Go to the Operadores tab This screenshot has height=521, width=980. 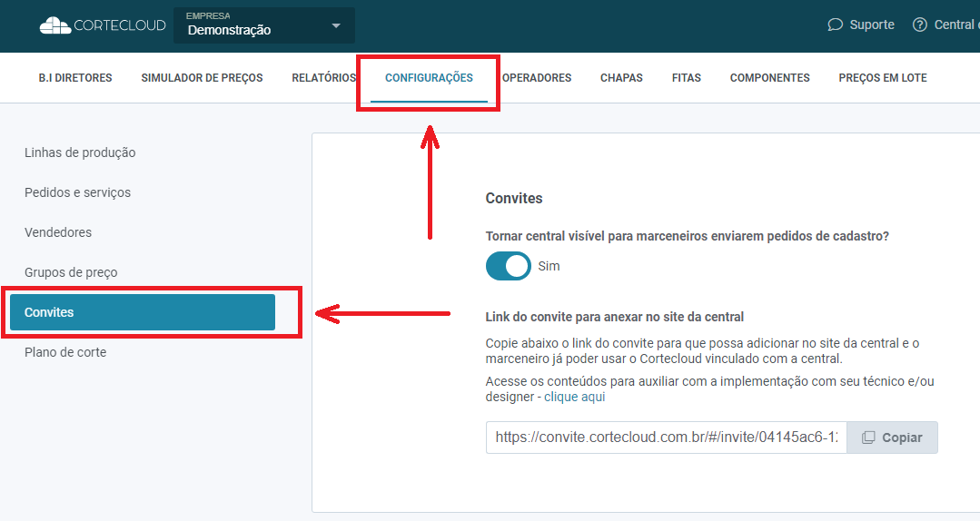click(x=537, y=78)
